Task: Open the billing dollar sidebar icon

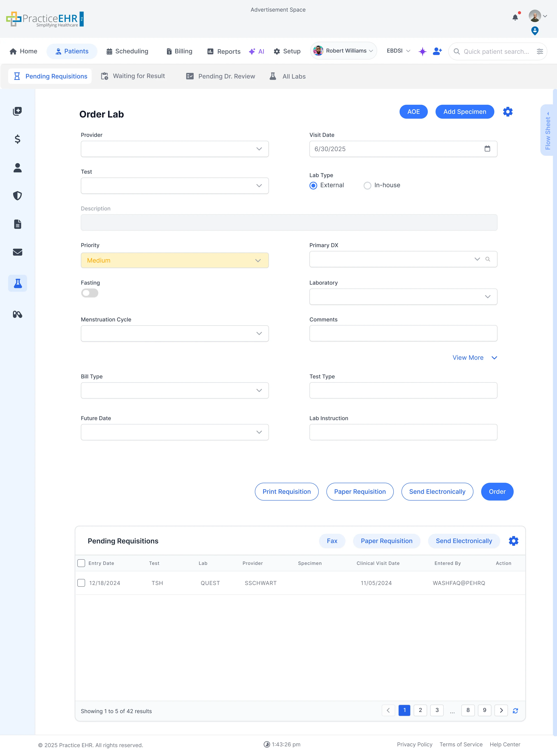Action: coord(18,139)
